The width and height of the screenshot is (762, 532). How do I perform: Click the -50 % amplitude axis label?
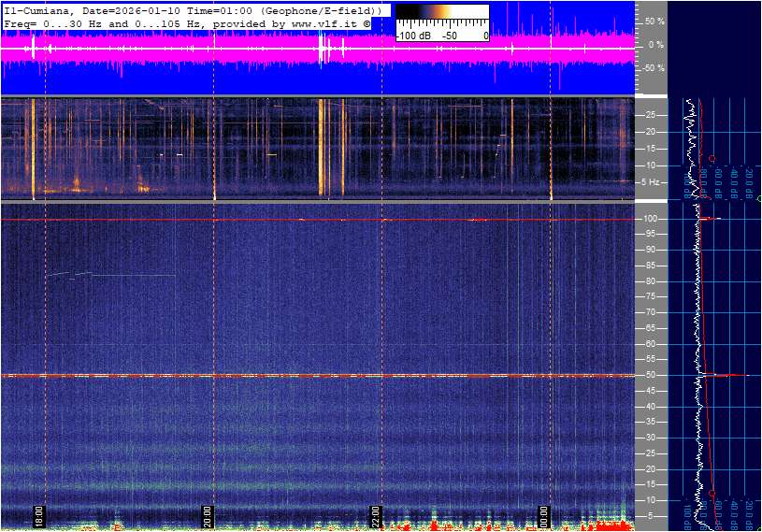tap(653, 68)
